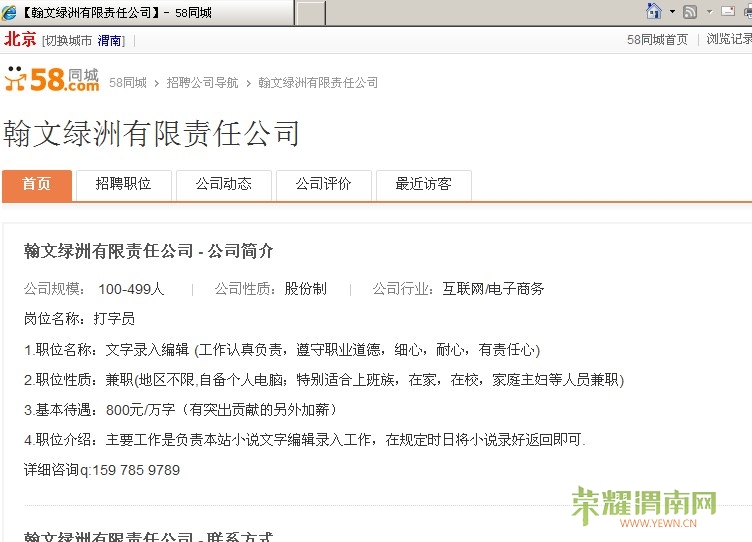Switch city to 渭南
The height and width of the screenshot is (542, 752).
pos(109,41)
